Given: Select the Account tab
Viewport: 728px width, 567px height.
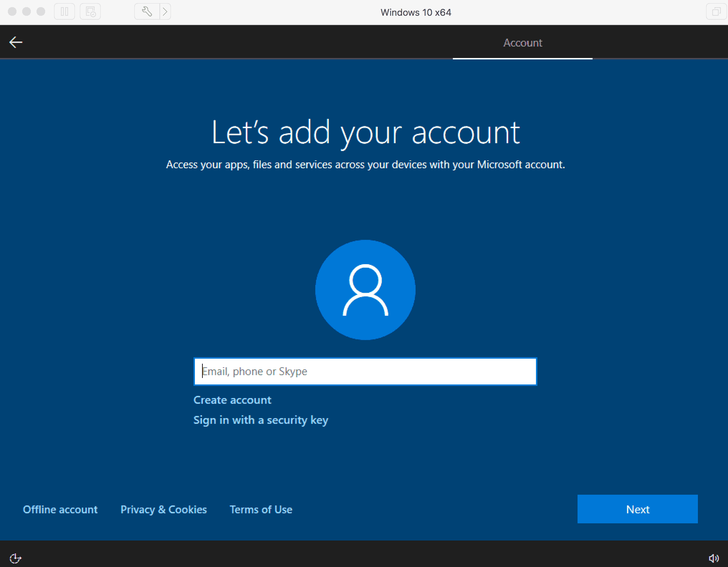Looking at the screenshot, I should [523, 43].
